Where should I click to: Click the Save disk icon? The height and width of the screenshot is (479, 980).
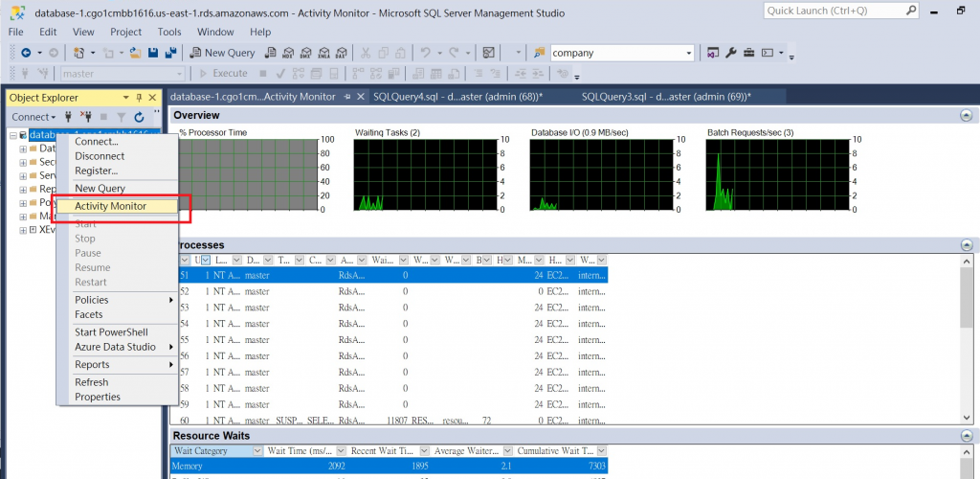152,53
